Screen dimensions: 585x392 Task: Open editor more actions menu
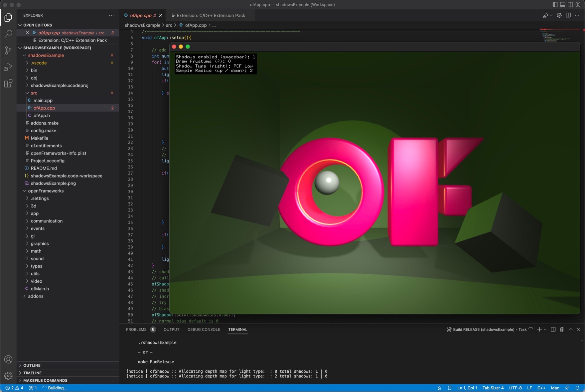pos(577,15)
